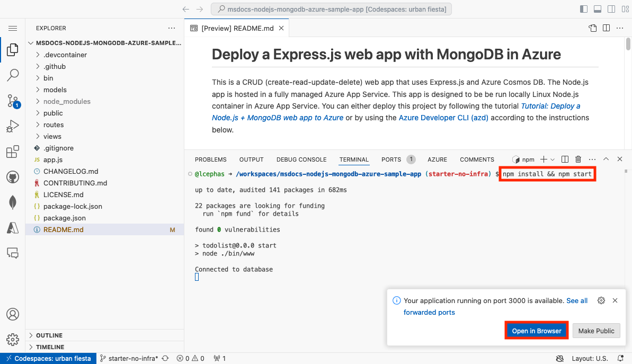Select the Run and Debug icon
Screen dimensions: 632x364
click(13, 126)
